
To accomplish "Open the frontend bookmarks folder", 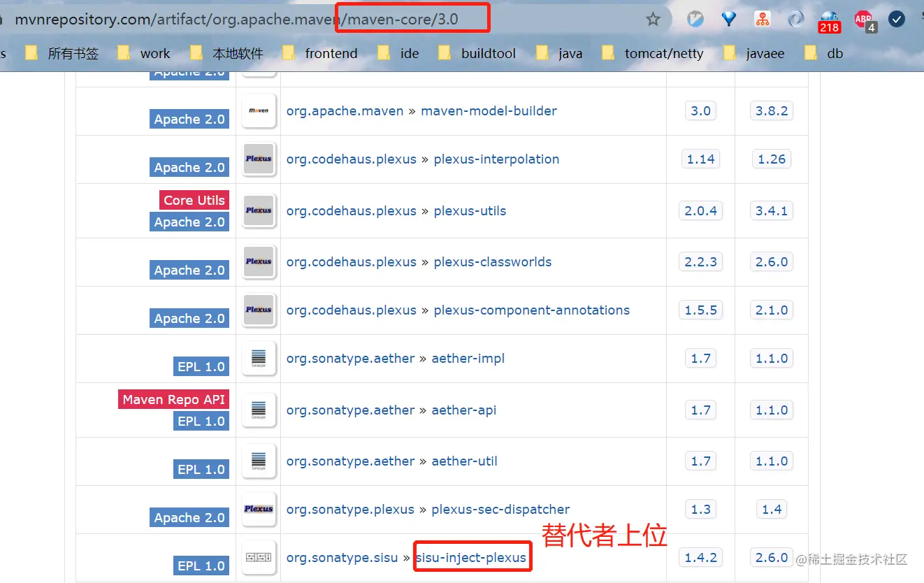I will [320, 53].
